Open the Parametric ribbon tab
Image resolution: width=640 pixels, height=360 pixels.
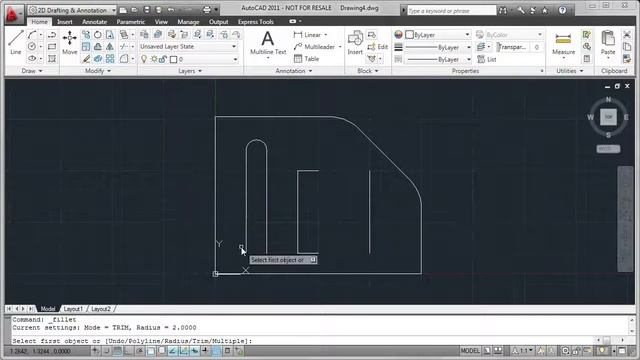point(131,22)
